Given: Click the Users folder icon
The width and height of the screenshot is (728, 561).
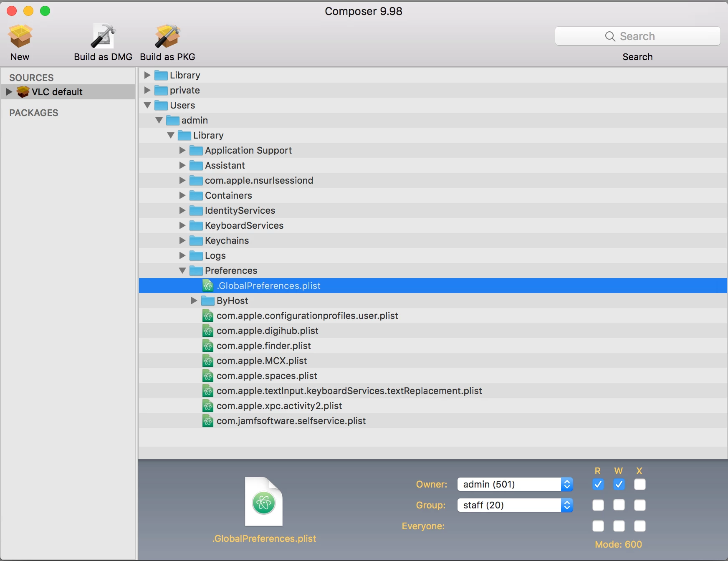Looking at the screenshot, I should [x=161, y=106].
